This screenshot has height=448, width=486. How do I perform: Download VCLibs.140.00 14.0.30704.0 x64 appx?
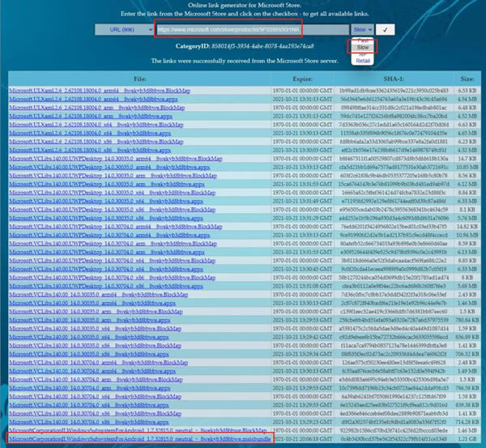click(89, 405)
